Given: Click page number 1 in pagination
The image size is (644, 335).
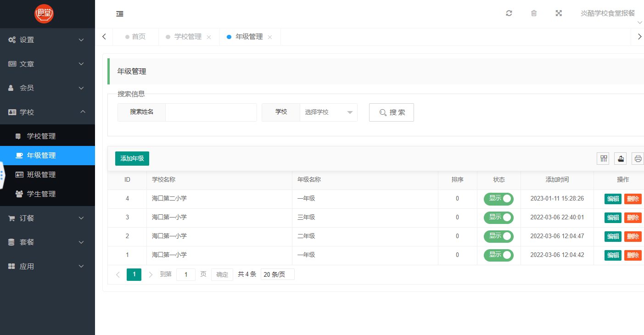Looking at the screenshot, I should coord(134,274).
